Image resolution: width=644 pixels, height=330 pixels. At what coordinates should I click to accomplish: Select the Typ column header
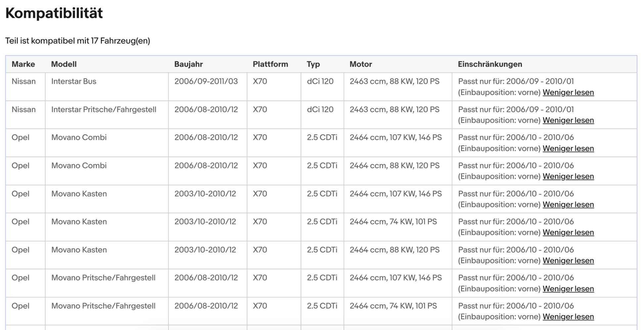313,64
